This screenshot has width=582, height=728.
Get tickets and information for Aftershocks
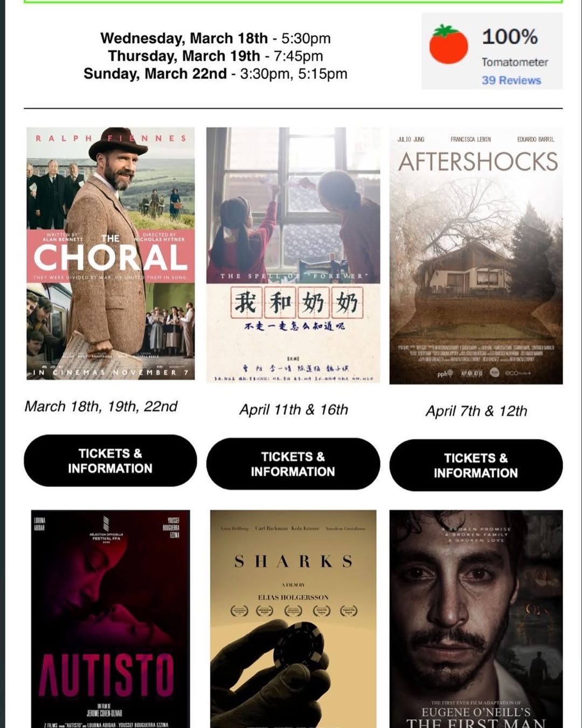(476, 465)
